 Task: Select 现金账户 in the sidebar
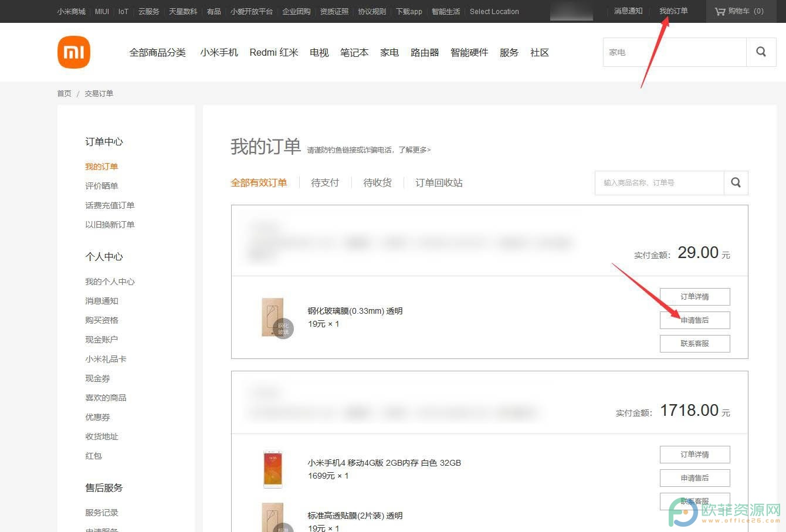(x=101, y=340)
